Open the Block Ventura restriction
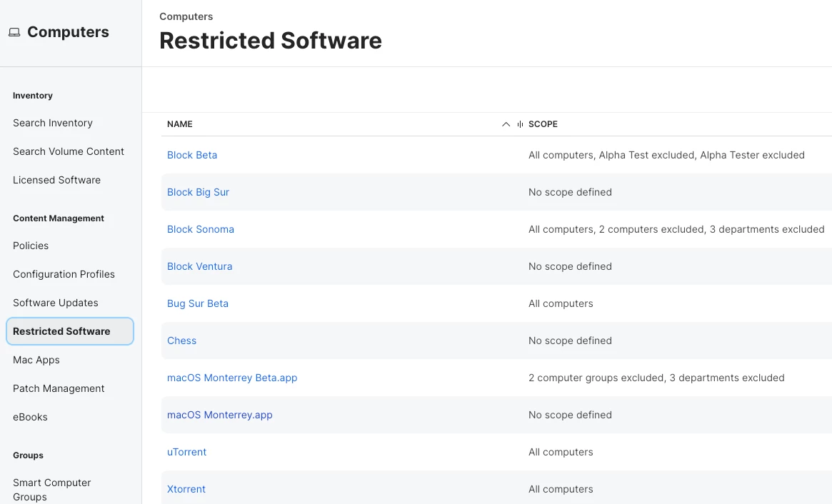This screenshot has width=832, height=504. (x=199, y=266)
